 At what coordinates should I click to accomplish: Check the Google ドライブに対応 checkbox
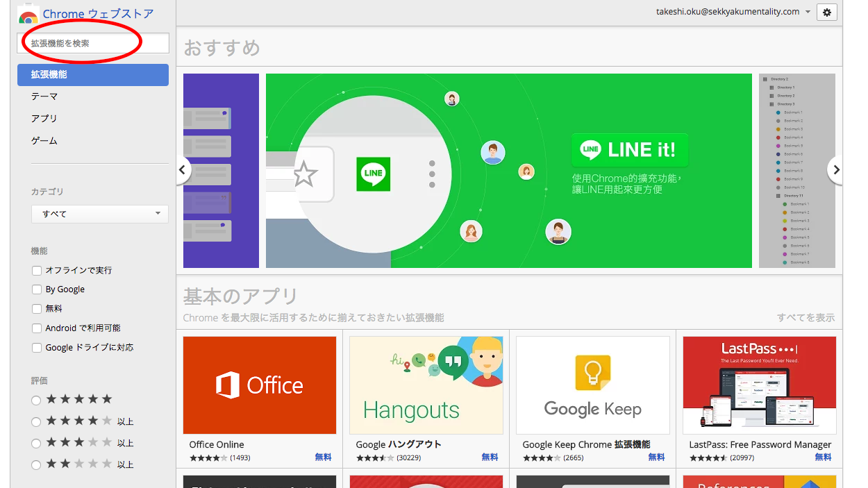(x=37, y=347)
